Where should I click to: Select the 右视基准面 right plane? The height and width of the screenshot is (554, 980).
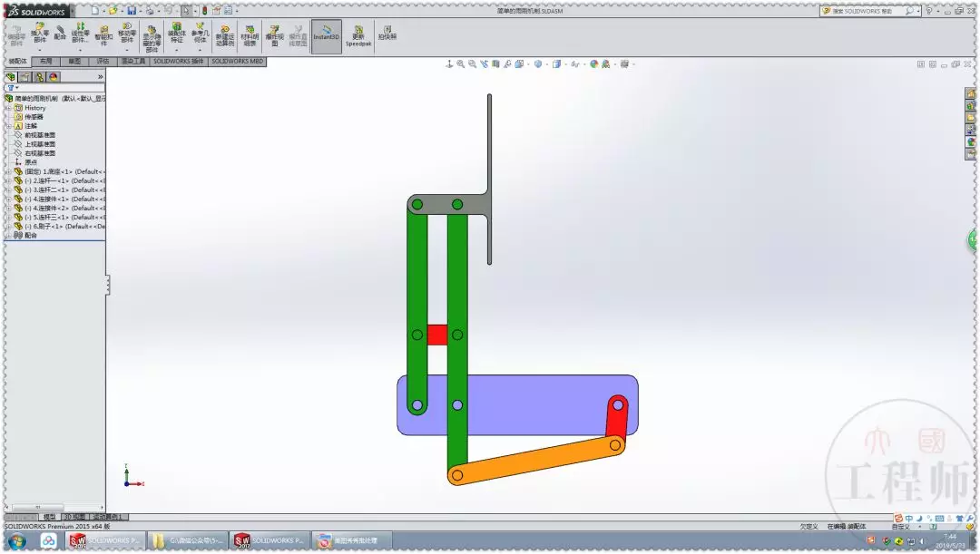pyautogui.click(x=40, y=153)
